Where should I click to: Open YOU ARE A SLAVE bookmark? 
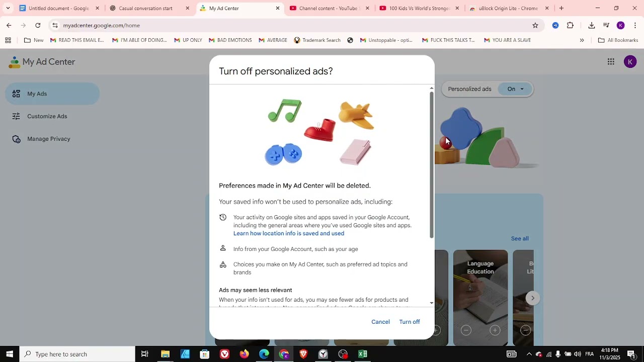point(507,40)
